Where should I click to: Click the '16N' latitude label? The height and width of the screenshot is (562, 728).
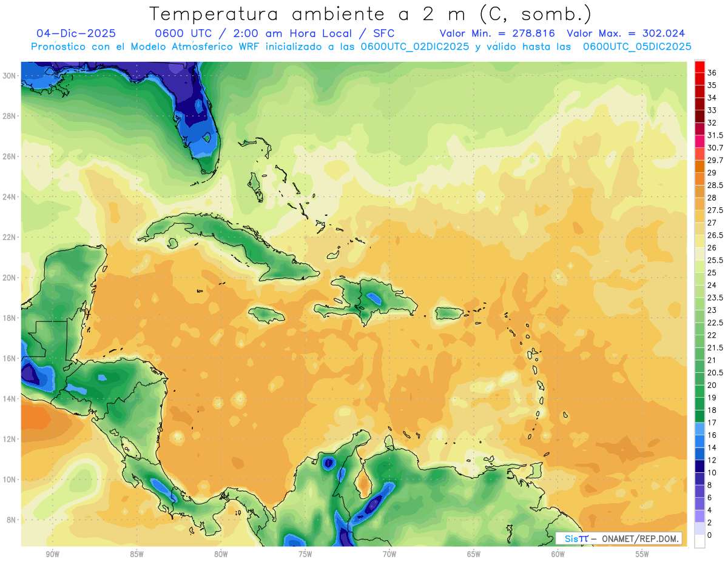[x=10, y=358]
